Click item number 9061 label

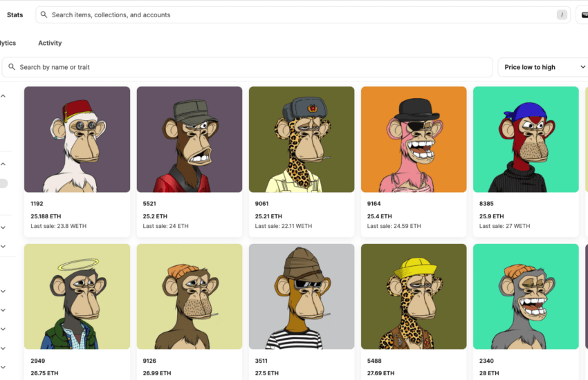coord(261,204)
